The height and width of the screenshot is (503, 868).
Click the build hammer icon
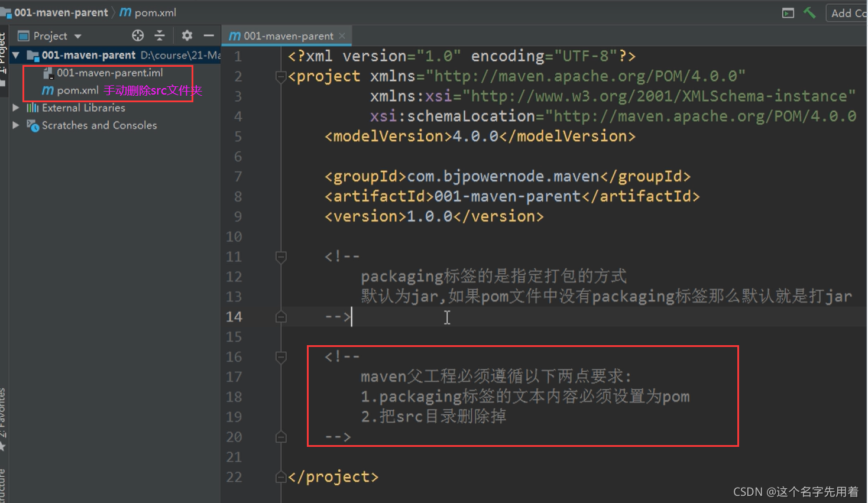(x=809, y=12)
